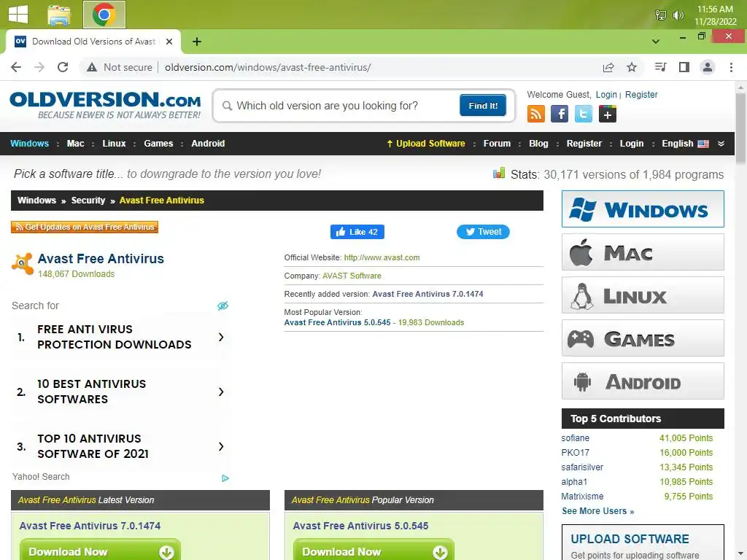The image size is (747, 560).
Task: Click the OLDVERSION.COM logo
Action: [105, 105]
